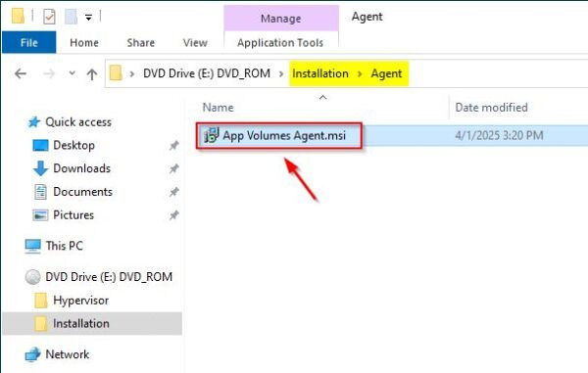Select This PC in navigation pane

[x=64, y=246]
